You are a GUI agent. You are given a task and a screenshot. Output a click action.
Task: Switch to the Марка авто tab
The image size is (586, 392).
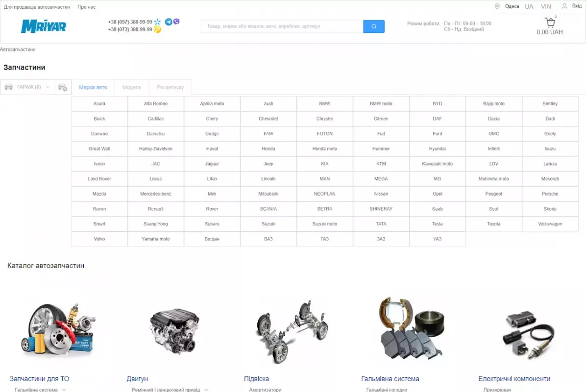93,87
